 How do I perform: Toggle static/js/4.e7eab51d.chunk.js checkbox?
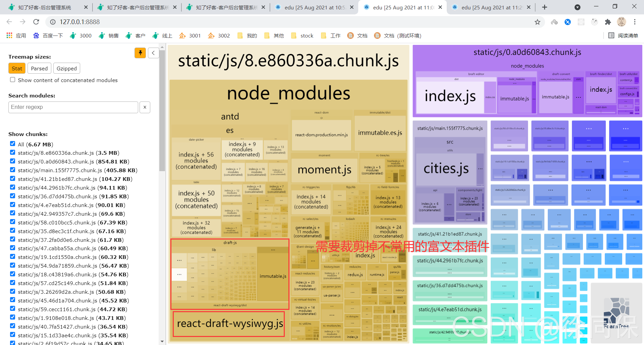point(13,205)
